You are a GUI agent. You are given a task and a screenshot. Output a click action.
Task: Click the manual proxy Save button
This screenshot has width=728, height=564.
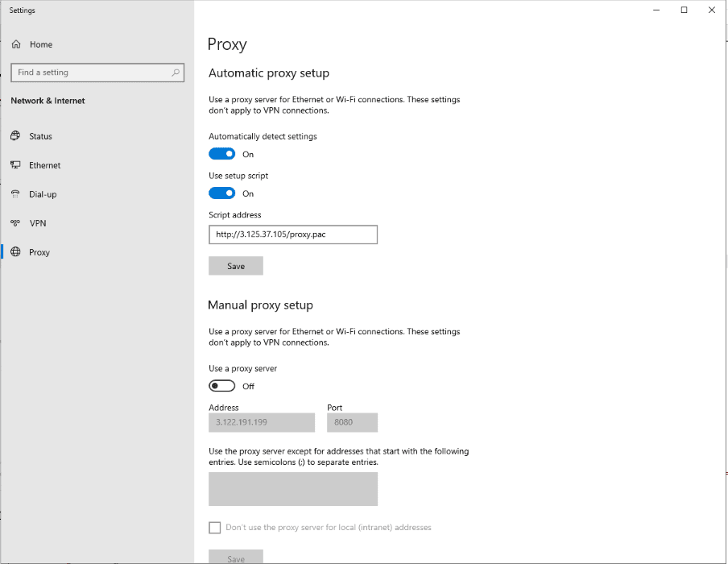click(236, 557)
